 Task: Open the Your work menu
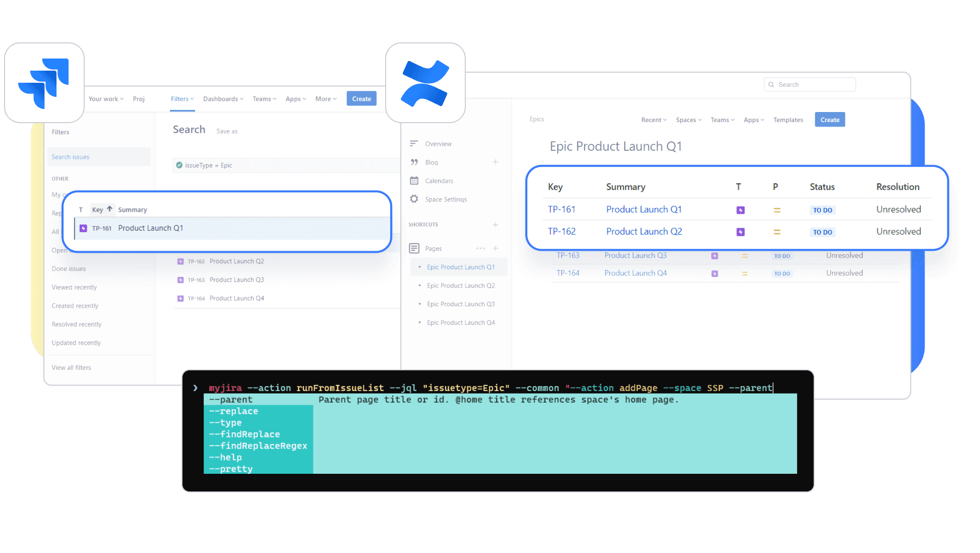pyautogui.click(x=105, y=98)
